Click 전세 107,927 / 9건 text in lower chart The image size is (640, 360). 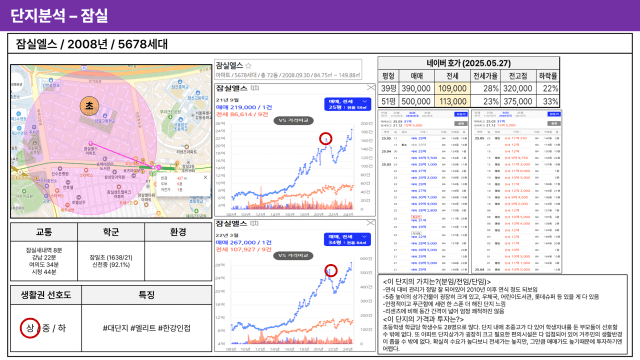tap(244, 249)
